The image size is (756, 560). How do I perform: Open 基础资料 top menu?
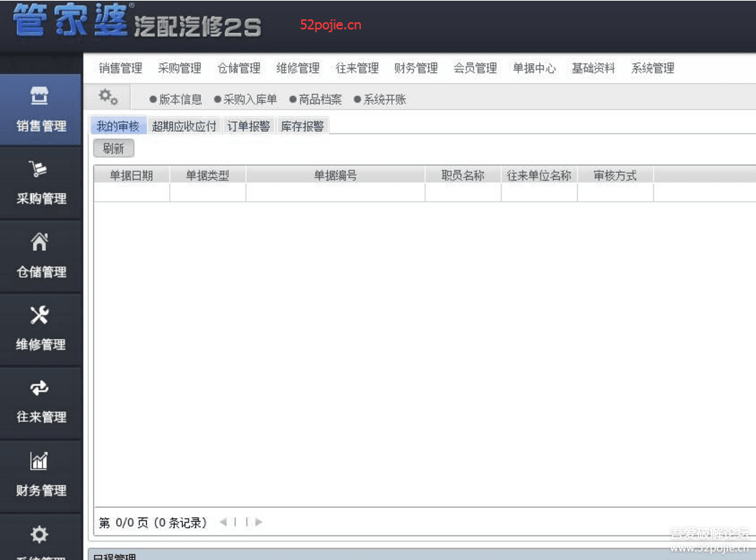(x=593, y=68)
